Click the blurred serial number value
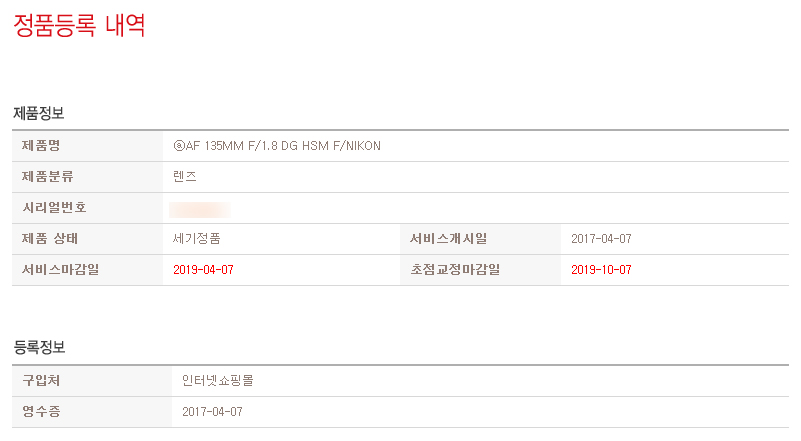 [x=200, y=209]
